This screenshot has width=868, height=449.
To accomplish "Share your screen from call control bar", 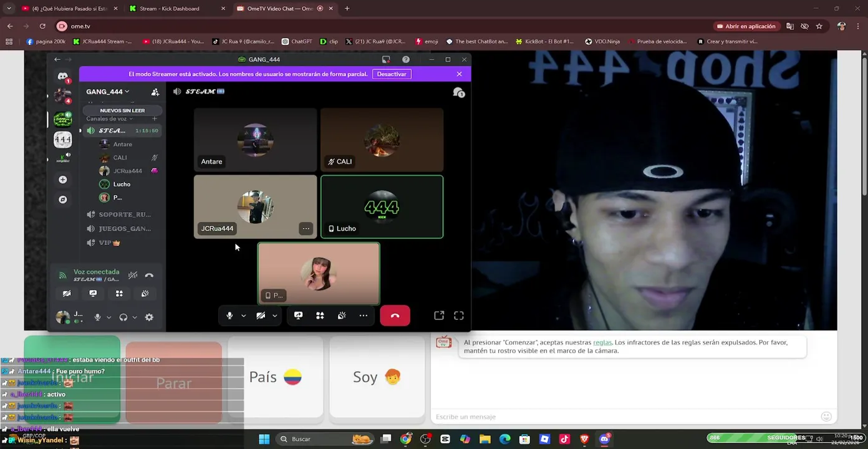I will pos(298,316).
